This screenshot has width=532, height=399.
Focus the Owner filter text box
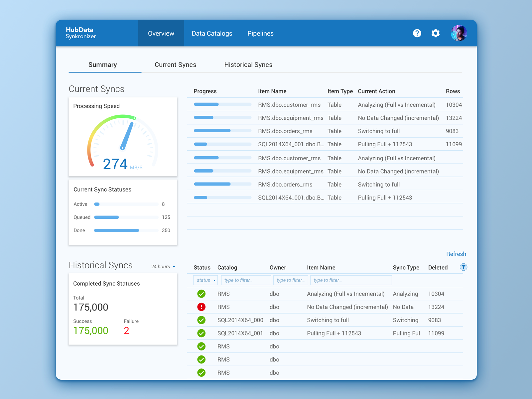(291, 280)
